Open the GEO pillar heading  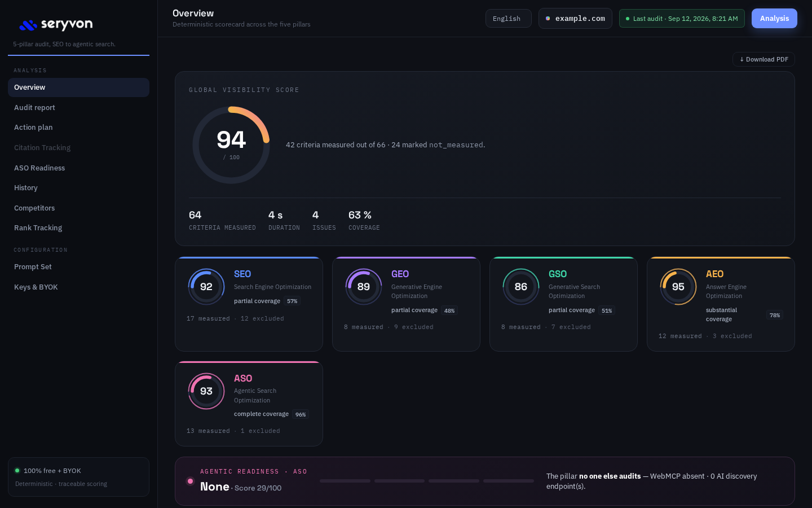click(x=400, y=274)
